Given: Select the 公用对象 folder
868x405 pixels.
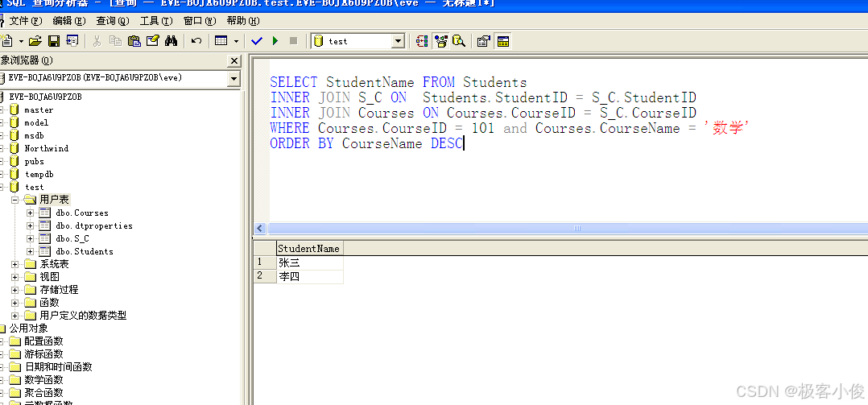Looking at the screenshot, I should click(28, 329).
